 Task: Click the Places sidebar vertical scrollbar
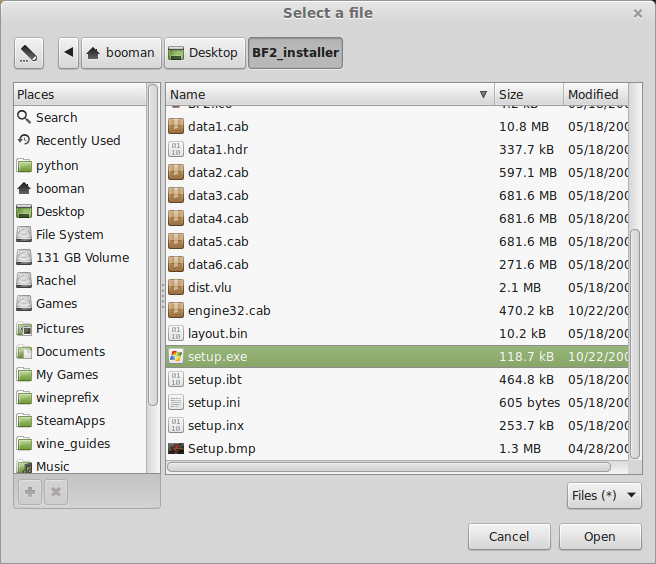point(153,245)
